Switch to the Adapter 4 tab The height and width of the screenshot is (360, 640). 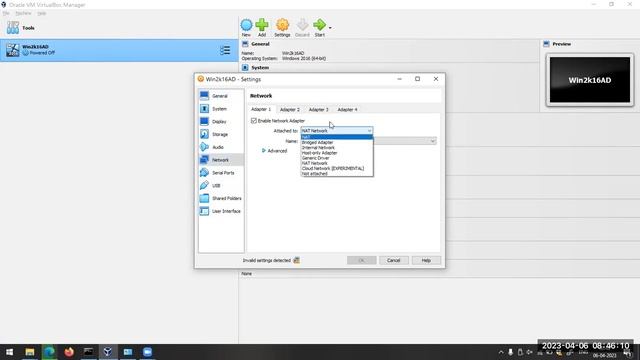point(347,110)
